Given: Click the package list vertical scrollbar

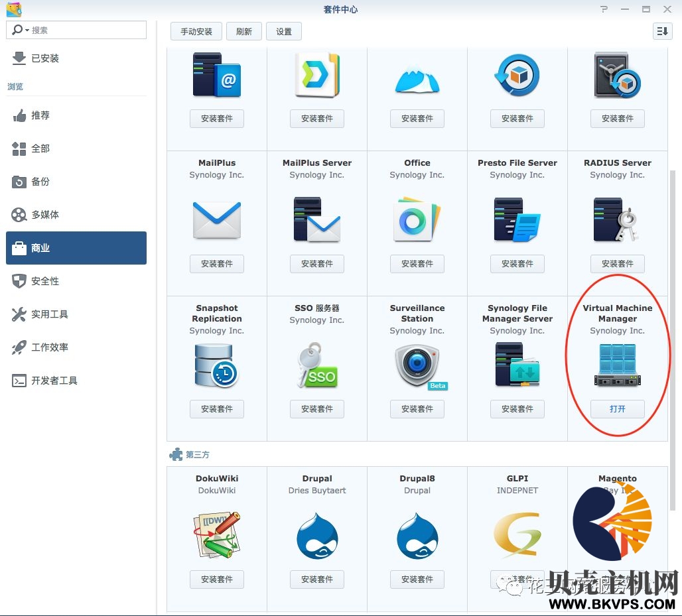Looking at the screenshot, I should (x=673, y=339).
